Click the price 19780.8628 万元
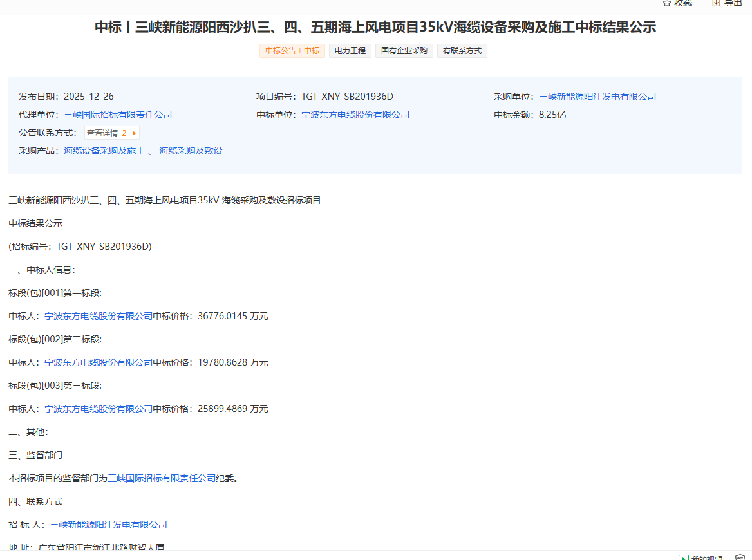The height and width of the screenshot is (560, 752). 232,362
